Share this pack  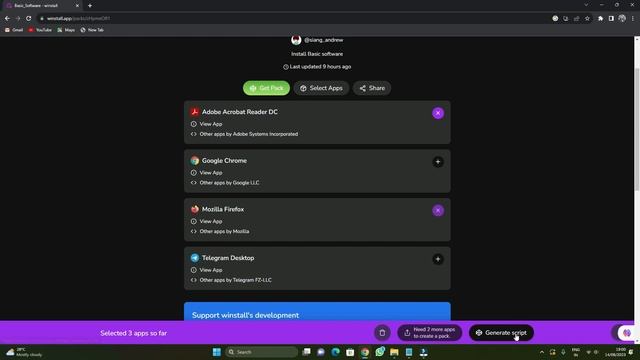[x=372, y=88]
